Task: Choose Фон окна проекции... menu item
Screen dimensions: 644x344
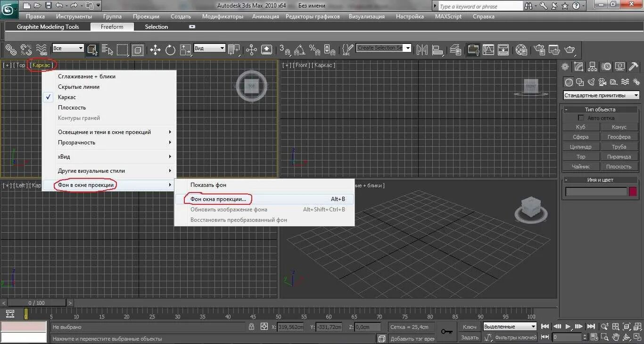Action: click(264, 199)
